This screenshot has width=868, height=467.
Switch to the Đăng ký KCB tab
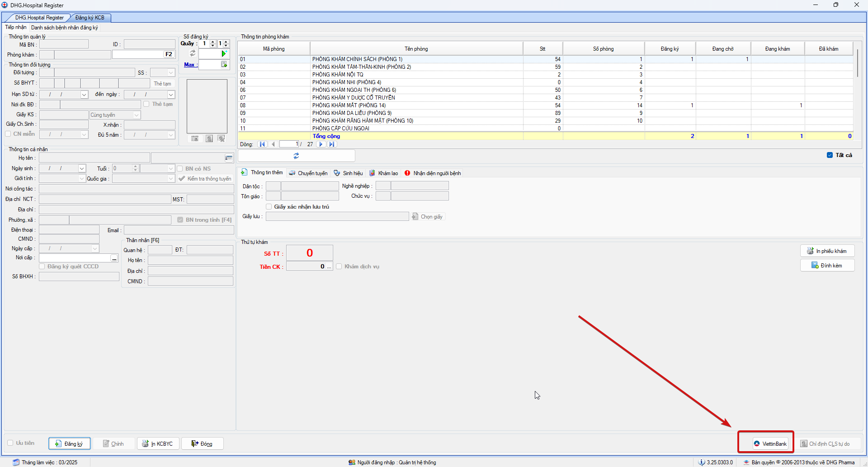[90, 18]
